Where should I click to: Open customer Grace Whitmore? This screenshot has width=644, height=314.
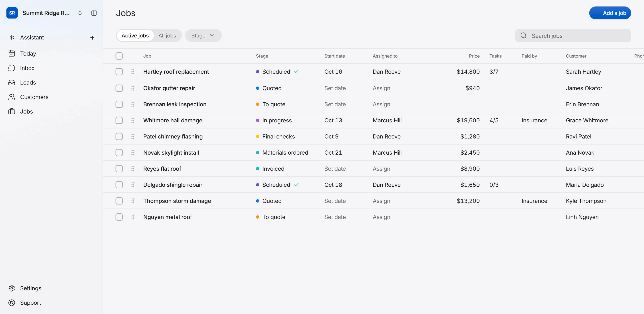587,121
